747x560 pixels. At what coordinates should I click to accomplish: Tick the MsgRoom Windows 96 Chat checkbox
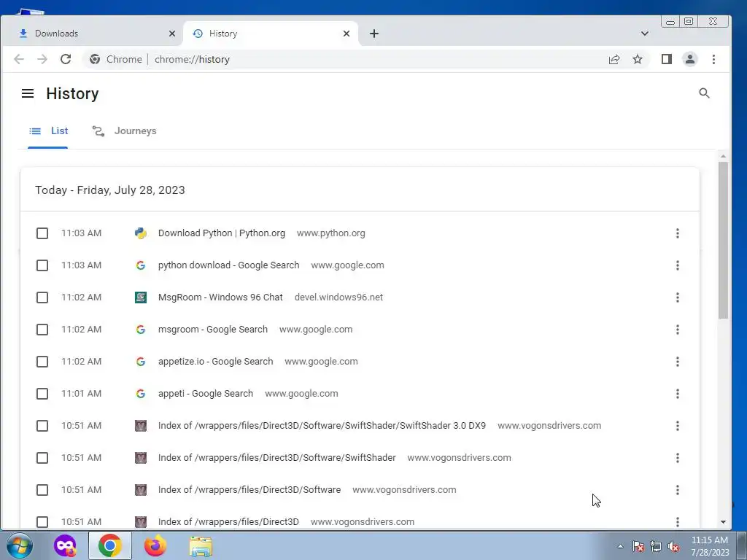click(42, 297)
